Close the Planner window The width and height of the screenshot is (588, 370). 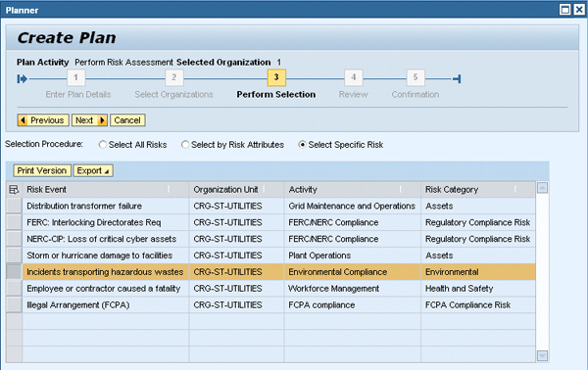point(579,10)
